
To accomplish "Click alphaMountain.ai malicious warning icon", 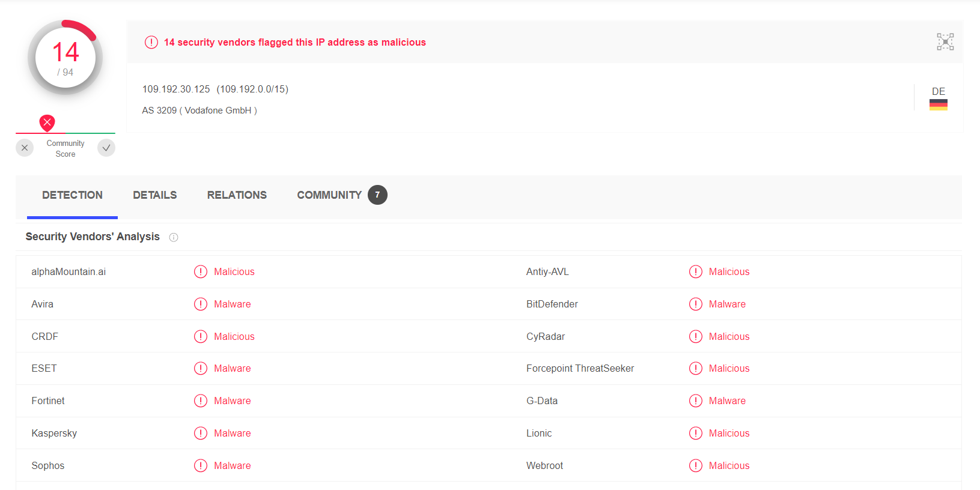I will (x=201, y=272).
